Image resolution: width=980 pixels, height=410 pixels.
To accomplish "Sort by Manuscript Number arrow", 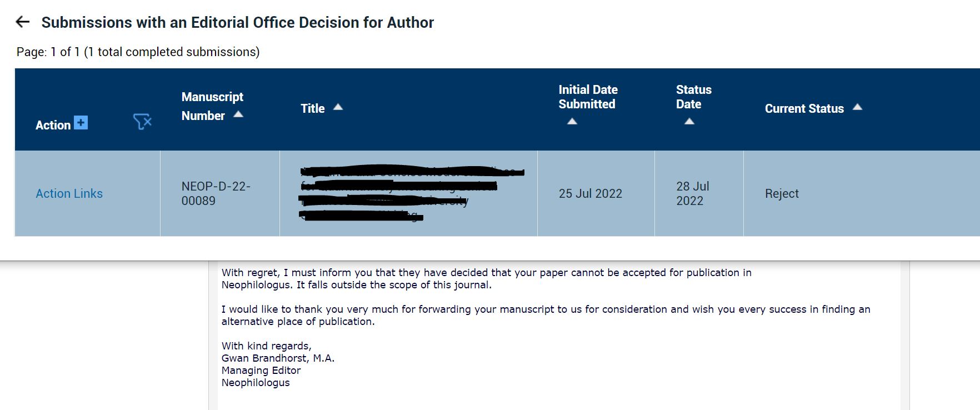I will [x=238, y=114].
